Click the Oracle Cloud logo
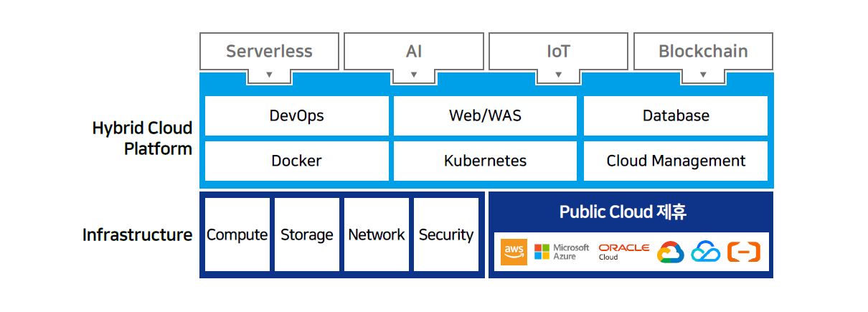The width and height of the screenshot is (868, 312). coord(623,252)
